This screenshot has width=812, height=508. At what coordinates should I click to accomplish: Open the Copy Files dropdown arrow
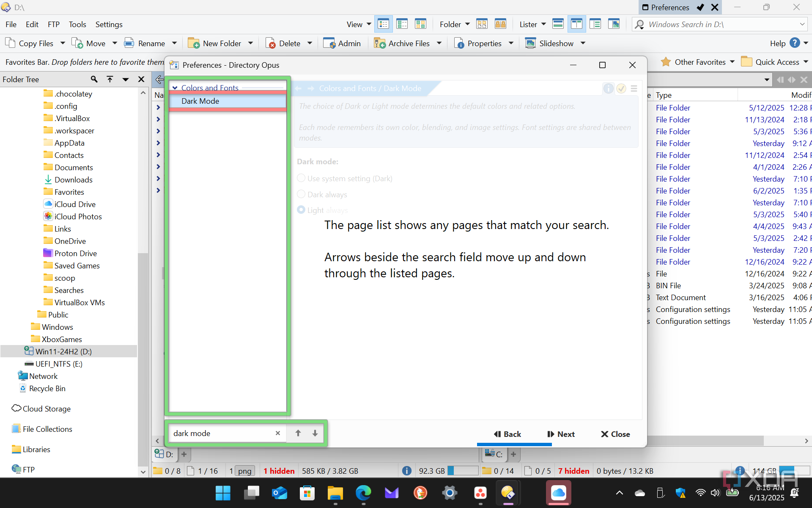tap(63, 43)
